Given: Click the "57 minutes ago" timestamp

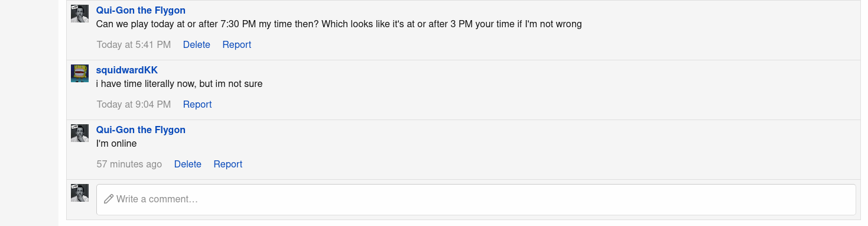Looking at the screenshot, I should [x=129, y=164].
